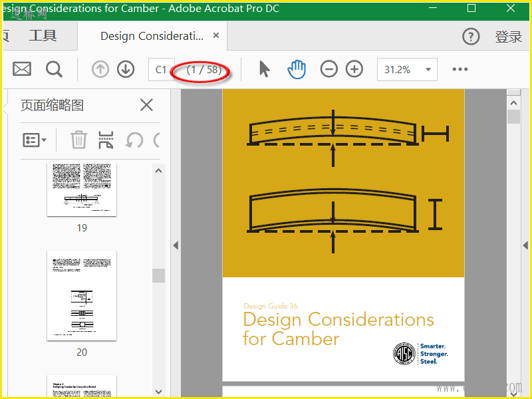Screen dimensions: 532x399
Task: Go to previous page with up arrow
Action: [x=100, y=69]
